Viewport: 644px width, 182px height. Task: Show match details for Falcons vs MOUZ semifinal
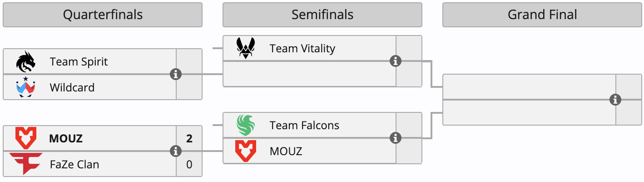(396, 138)
